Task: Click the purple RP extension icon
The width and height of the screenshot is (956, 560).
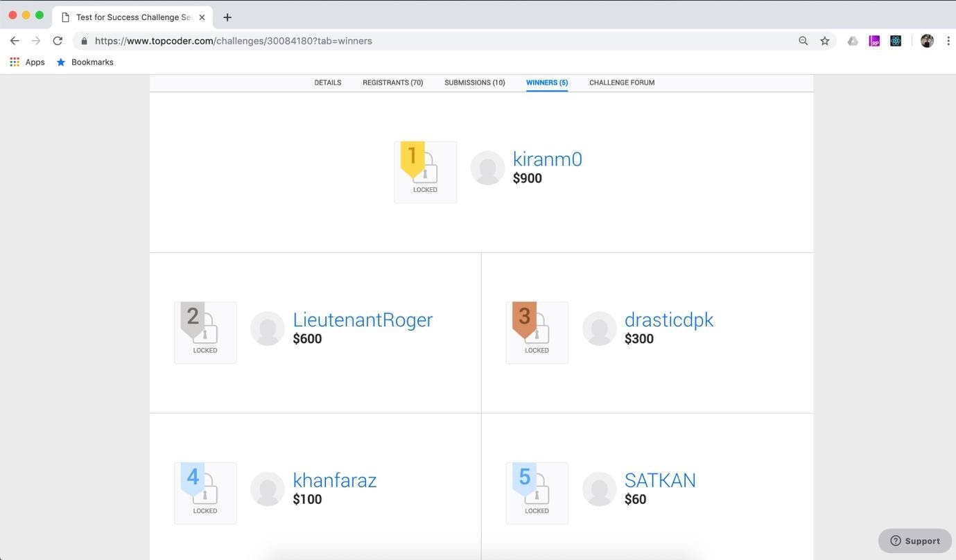Action: pos(874,41)
